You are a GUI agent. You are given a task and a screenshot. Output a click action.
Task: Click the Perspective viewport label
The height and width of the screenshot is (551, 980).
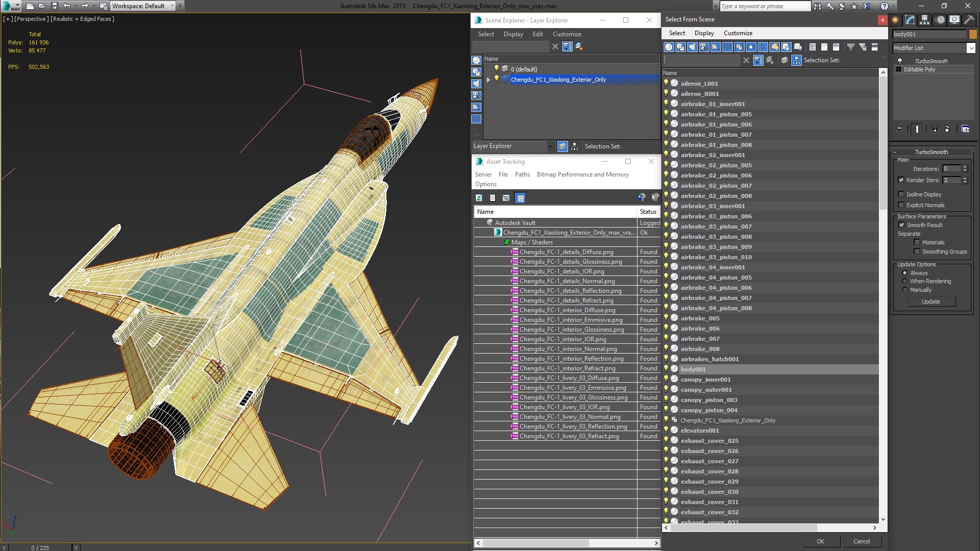[x=32, y=19]
